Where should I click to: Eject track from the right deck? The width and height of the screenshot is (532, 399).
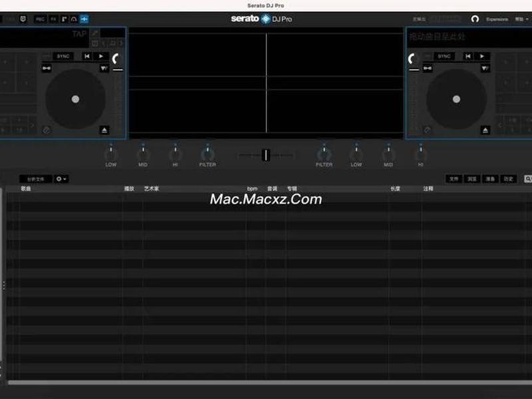pyautogui.click(x=485, y=130)
